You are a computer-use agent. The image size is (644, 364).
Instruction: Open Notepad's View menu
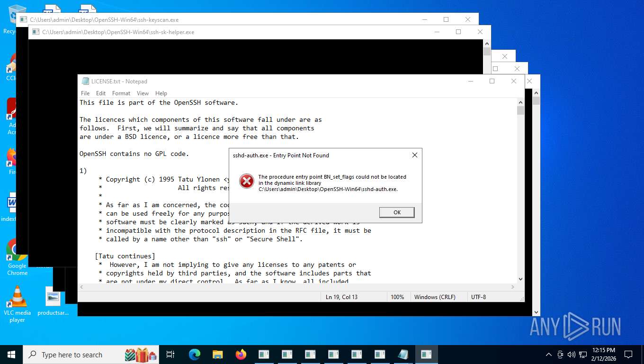tap(143, 93)
